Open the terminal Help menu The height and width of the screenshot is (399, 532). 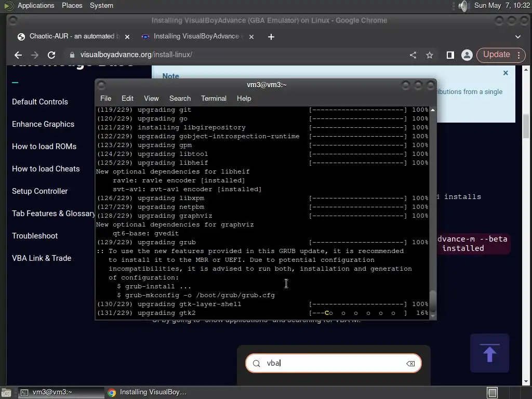coord(244,98)
